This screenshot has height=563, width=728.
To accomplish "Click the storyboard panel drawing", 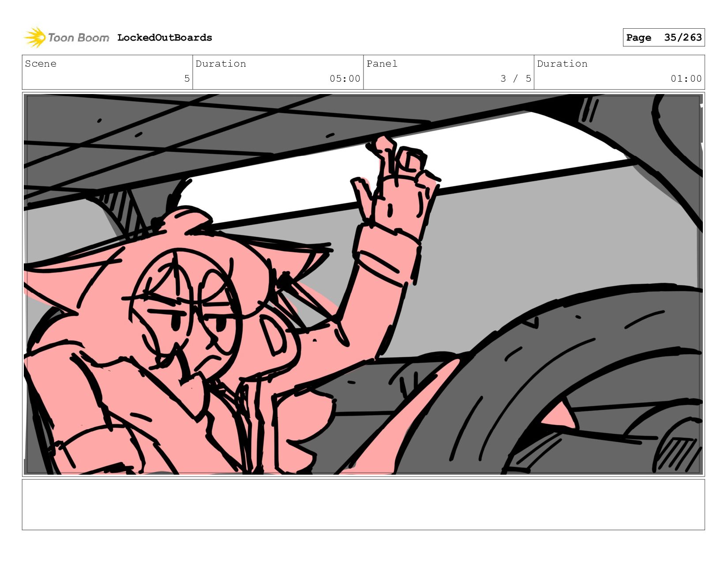I will (x=363, y=284).
